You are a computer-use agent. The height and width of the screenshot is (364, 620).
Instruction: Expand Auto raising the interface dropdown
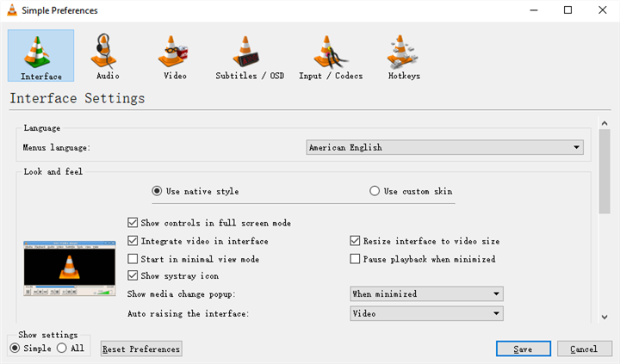425,313
